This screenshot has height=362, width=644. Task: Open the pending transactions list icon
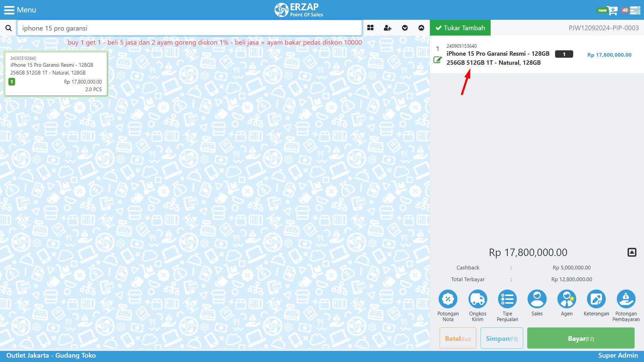pos(635,10)
